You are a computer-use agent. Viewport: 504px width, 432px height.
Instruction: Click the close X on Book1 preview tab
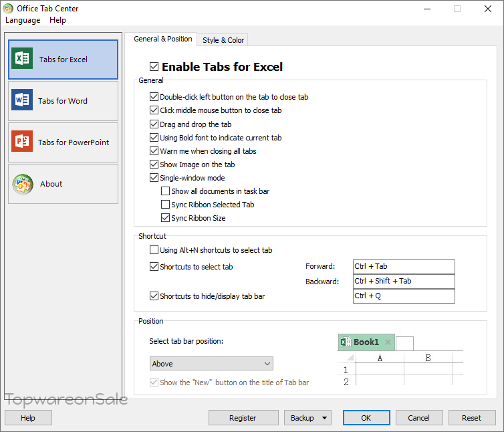click(x=388, y=342)
